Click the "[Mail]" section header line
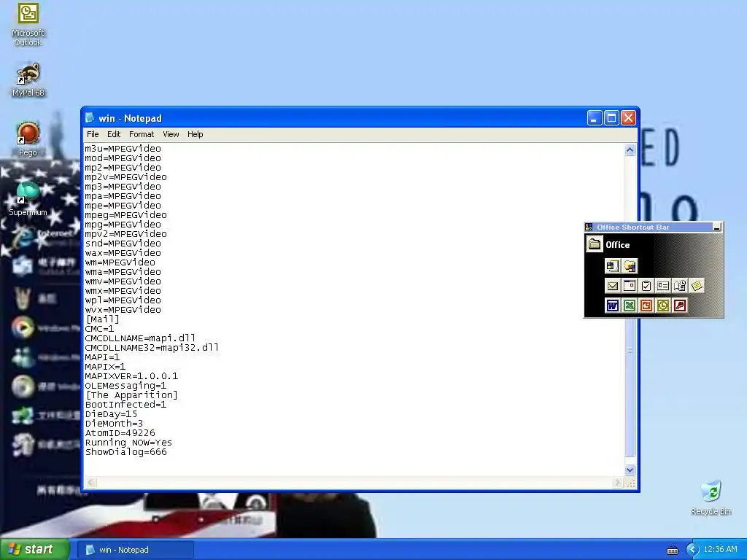The width and height of the screenshot is (747, 560). pyautogui.click(x=102, y=319)
